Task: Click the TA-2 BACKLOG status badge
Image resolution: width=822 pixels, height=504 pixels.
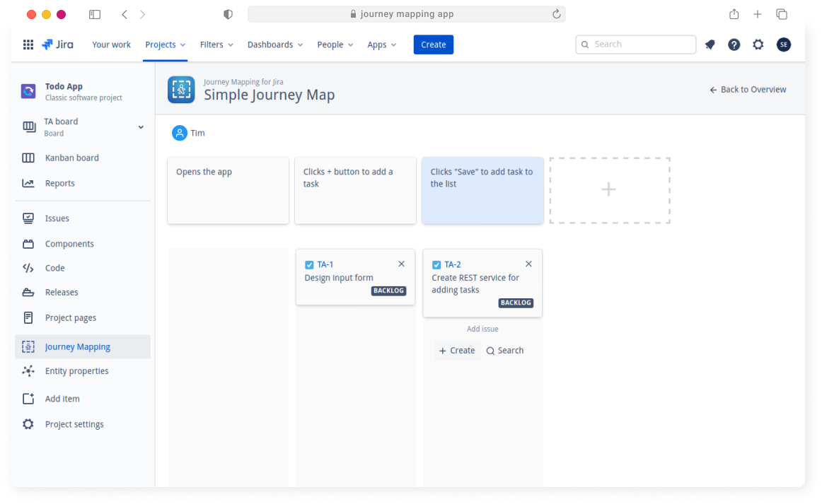Action: (516, 303)
